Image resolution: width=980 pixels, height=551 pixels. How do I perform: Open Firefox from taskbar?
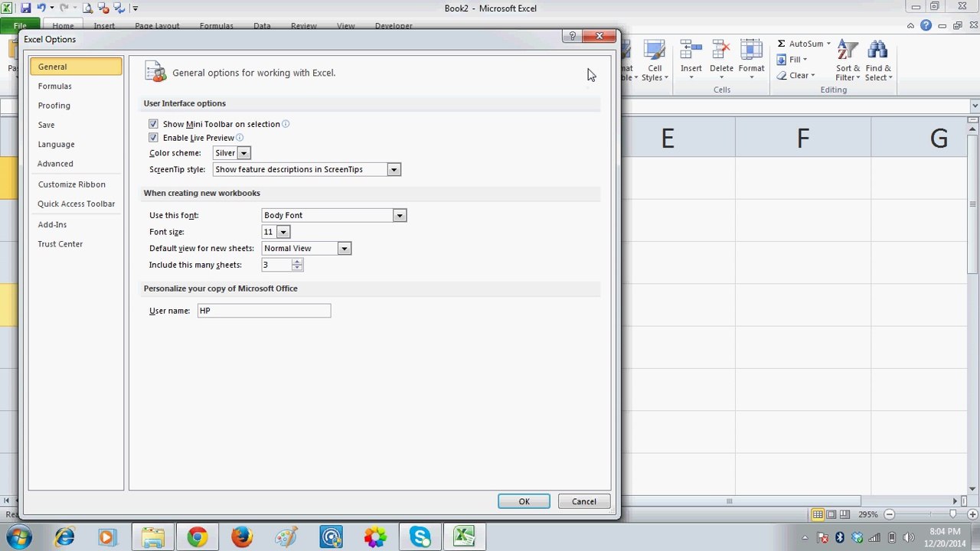point(241,537)
